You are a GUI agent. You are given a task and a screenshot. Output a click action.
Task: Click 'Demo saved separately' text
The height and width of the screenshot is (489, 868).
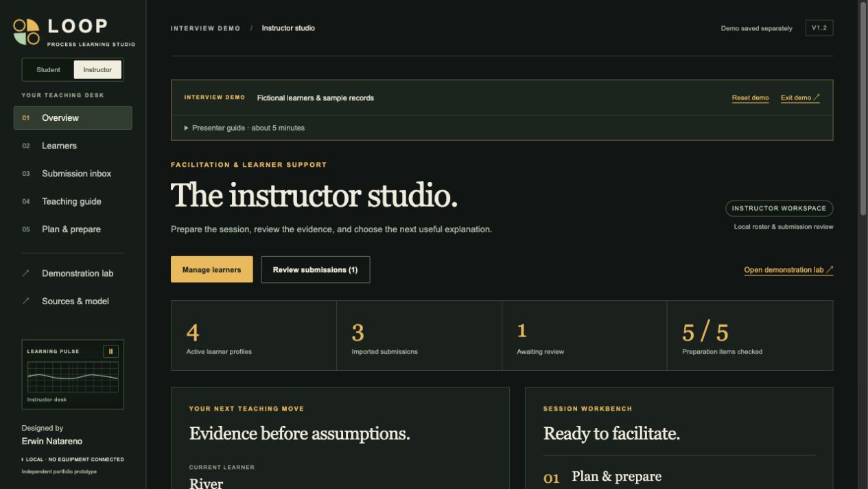tap(756, 28)
